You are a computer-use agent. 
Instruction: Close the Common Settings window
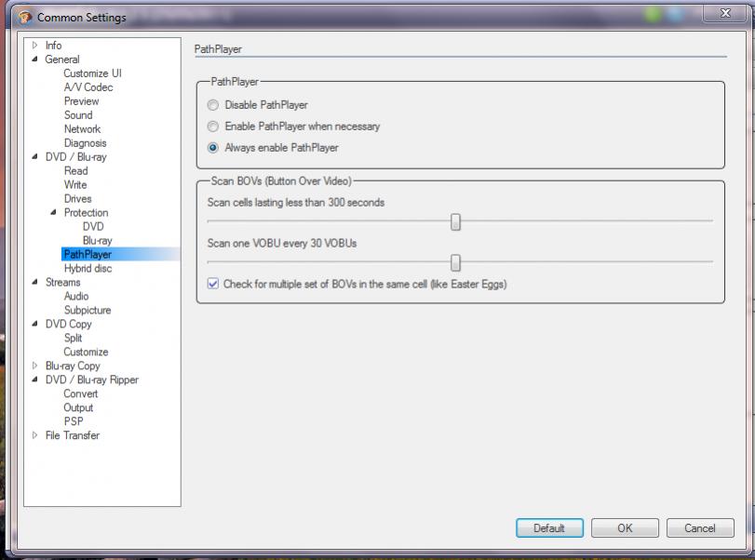725,13
